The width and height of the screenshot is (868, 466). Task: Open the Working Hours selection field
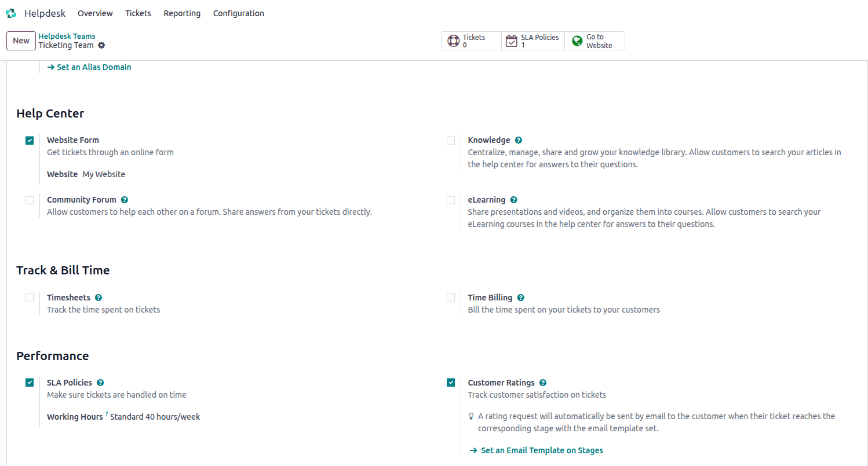tap(154, 416)
